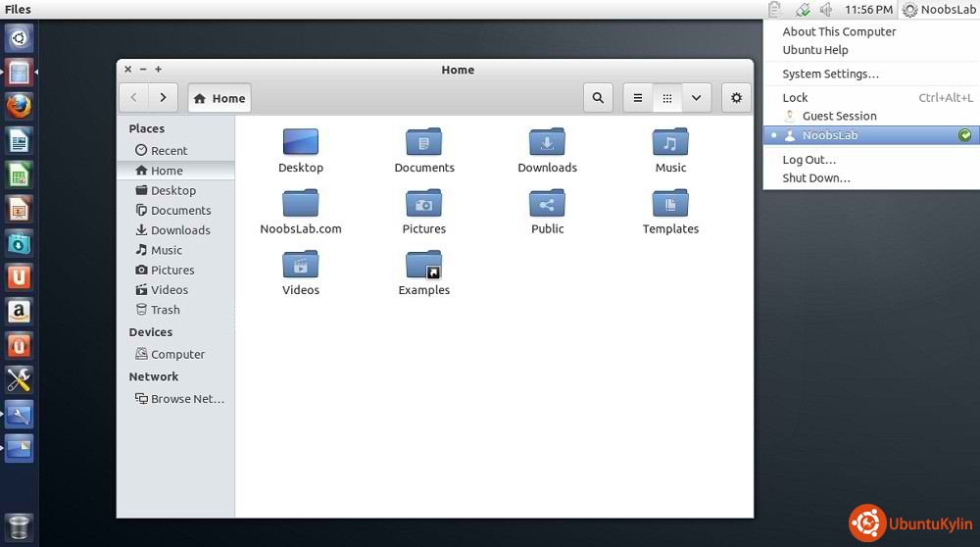Switch to list view
Image resolution: width=980 pixels, height=547 pixels.
[x=638, y=98]
